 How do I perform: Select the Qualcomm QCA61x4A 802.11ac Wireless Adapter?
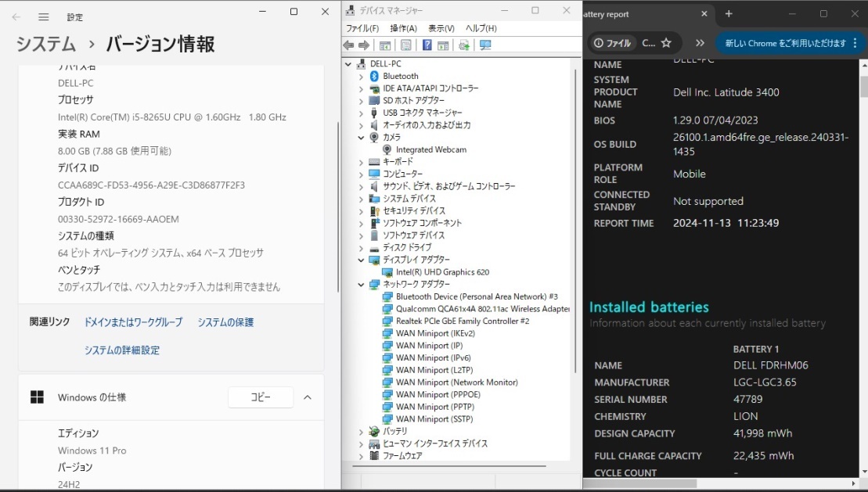click(483, 309)
